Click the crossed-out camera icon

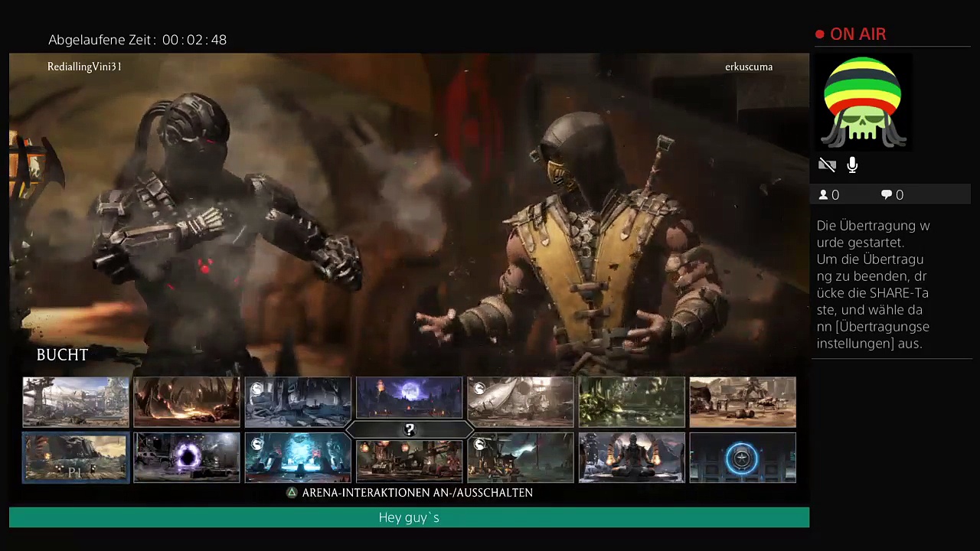pyautogui.click(x=827, y=165)
